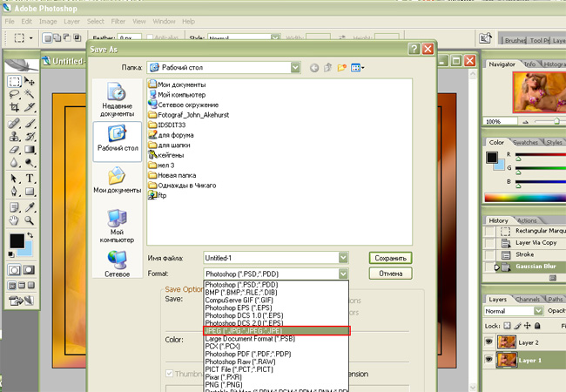This screenshot has height=392, width=566.
Task: Click the color spectrum ramp
Action: point(525,198)
